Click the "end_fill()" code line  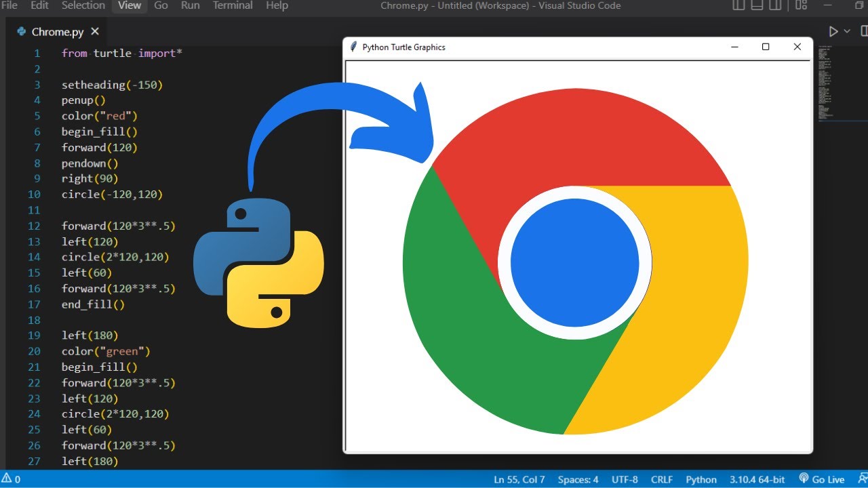[x=93, y=304]
